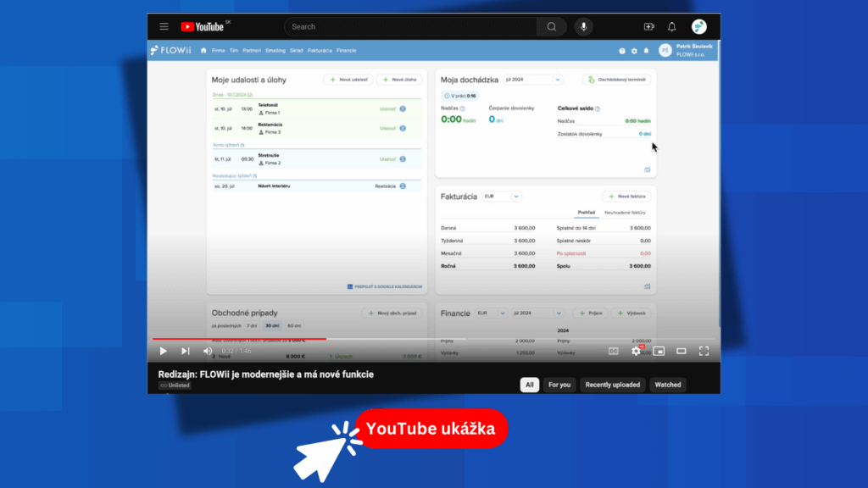Image resolution: width=868 pixels, height=488 pixels.
Task: Open the Emailing menu
Action: tap(275, 51)
